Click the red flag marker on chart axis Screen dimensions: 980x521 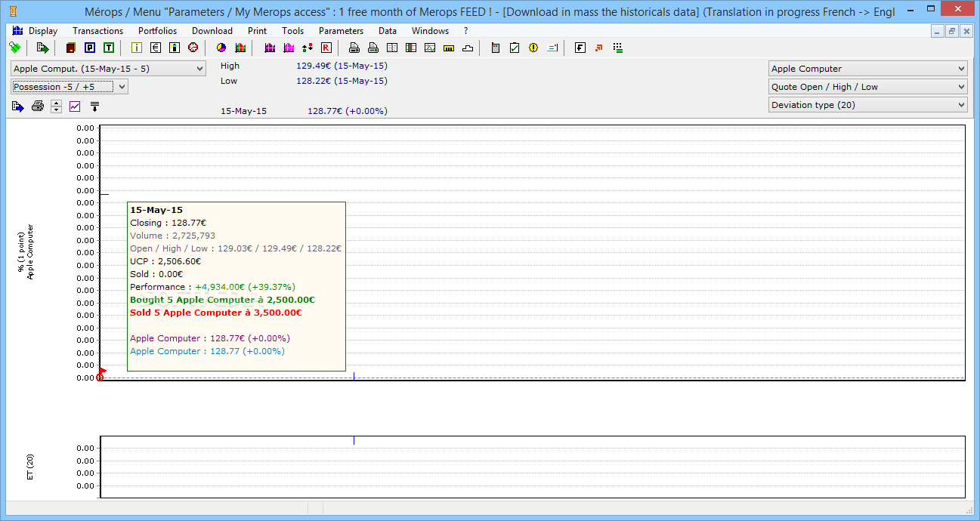point(102,371)
